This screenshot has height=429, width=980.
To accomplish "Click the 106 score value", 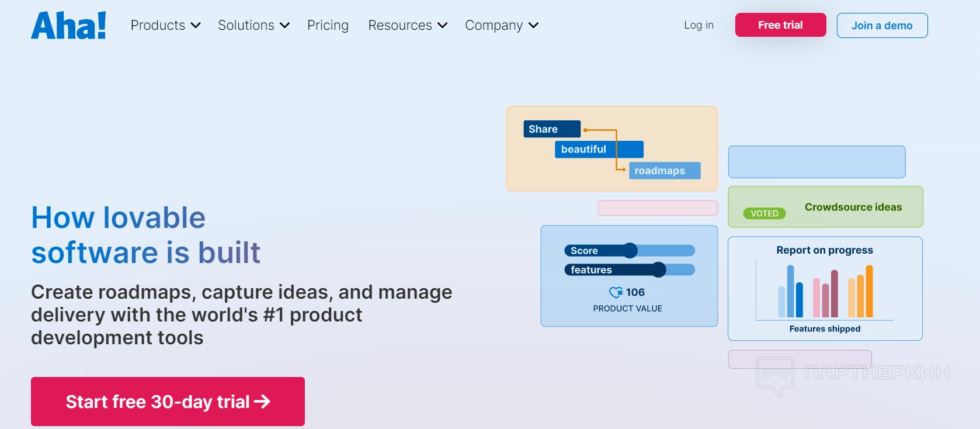I will [x=635, y=292].
